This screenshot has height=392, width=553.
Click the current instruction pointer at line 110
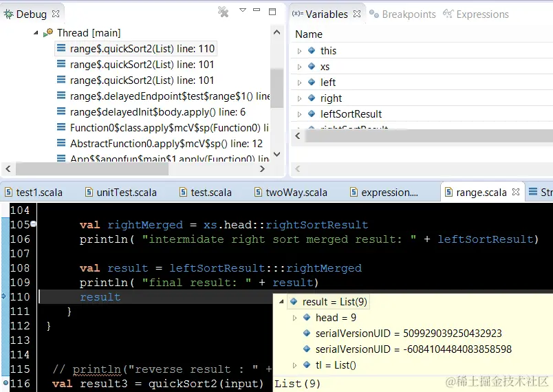click(x=4, y=296)
